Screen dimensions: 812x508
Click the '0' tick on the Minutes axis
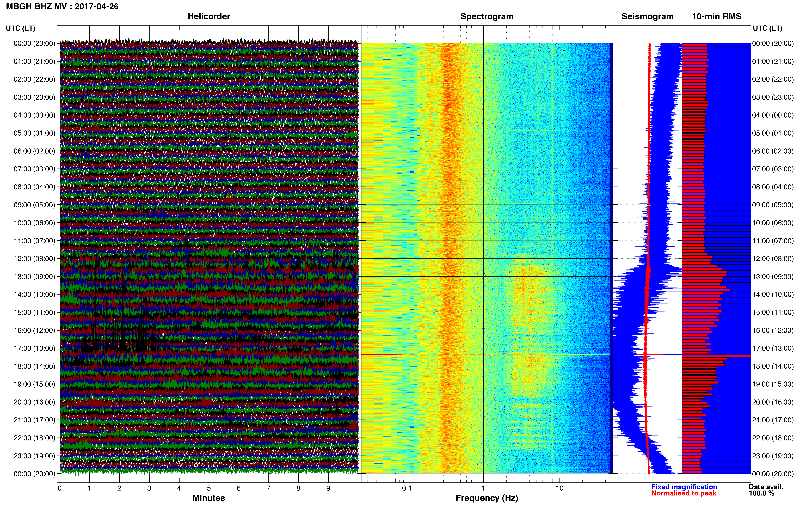(60, 488)
